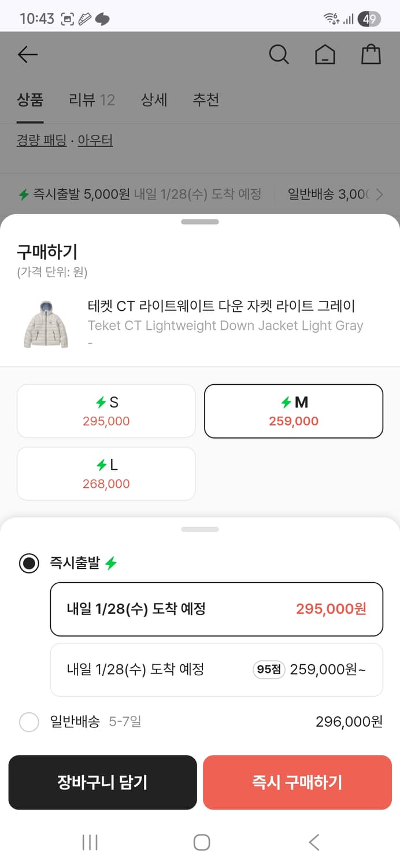Image resolution: width=400 pixels, height=868 pixels.
Task: Open the shopping bag
Action: click(x=371, y=54)
